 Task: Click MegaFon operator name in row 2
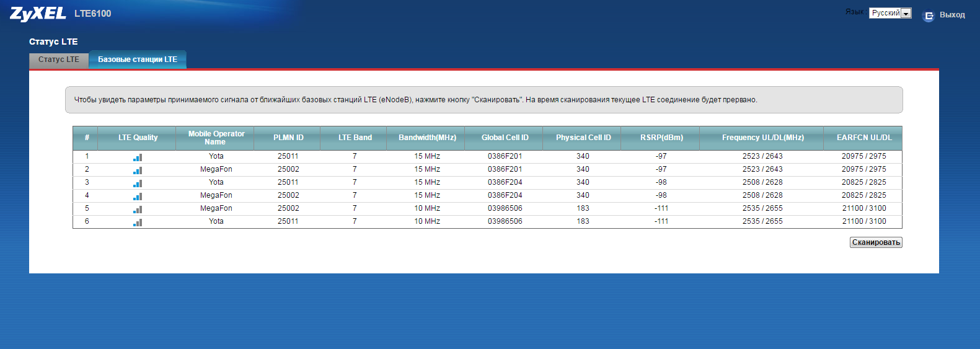click(216, 169)
